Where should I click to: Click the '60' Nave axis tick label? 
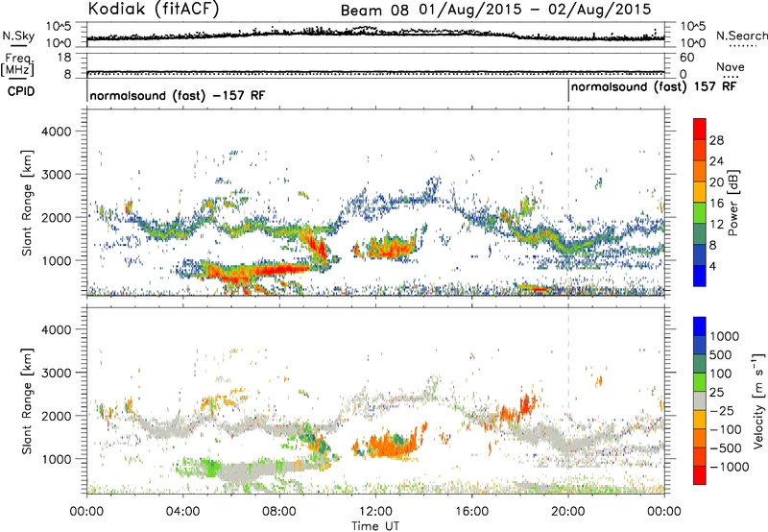(686, 58)
